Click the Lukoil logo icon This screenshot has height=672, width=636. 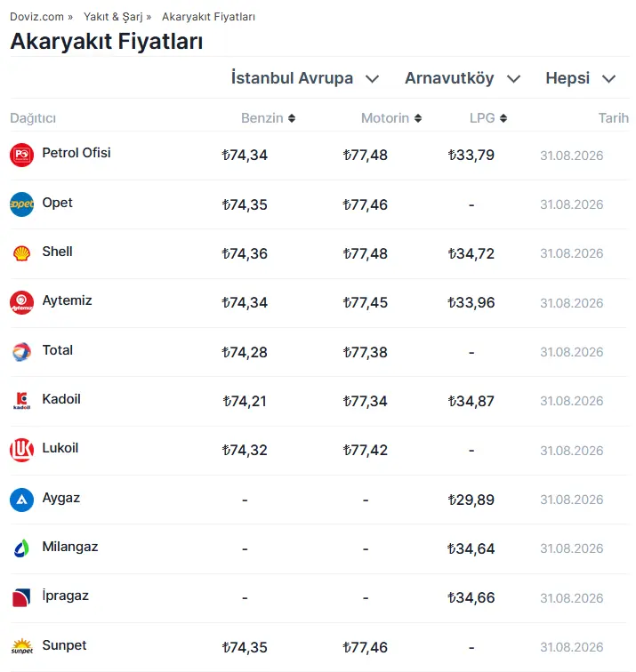21,450
